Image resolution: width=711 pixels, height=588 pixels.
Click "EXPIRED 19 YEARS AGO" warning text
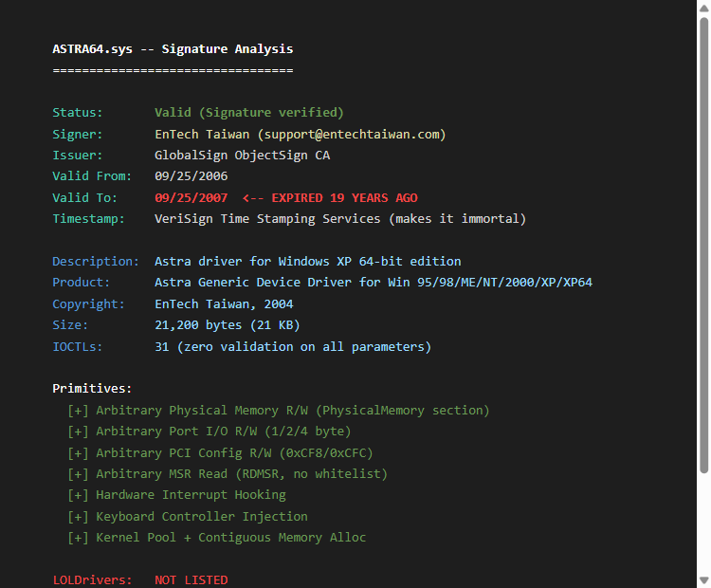click(x=344, y=198)
